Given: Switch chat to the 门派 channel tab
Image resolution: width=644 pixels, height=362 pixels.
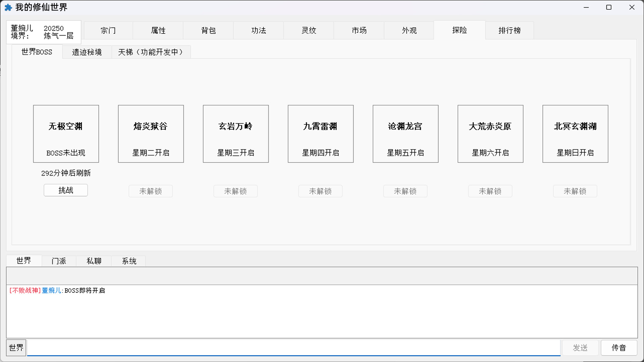Looking at the screenshot, I should pos(59,261).
